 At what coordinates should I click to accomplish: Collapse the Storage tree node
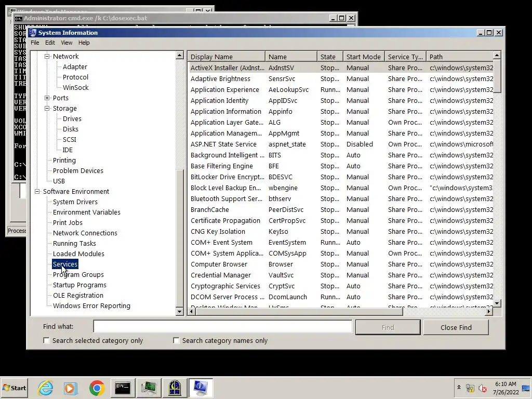[x=47, y=109]
